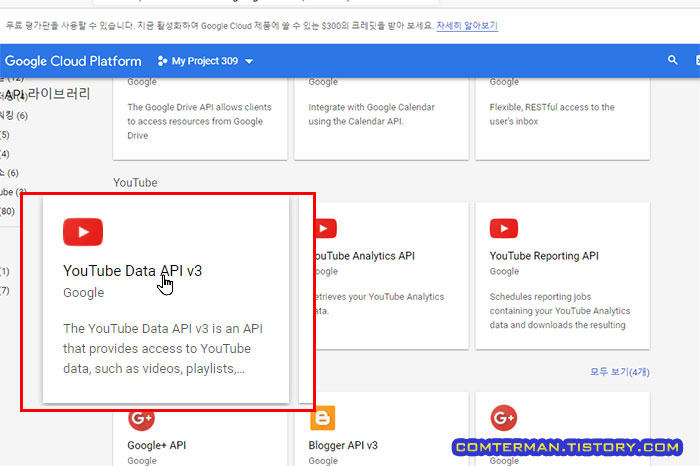Screen dimensions: 700x466
Task: Open the Google+ API card title
Action: (157, 445)
